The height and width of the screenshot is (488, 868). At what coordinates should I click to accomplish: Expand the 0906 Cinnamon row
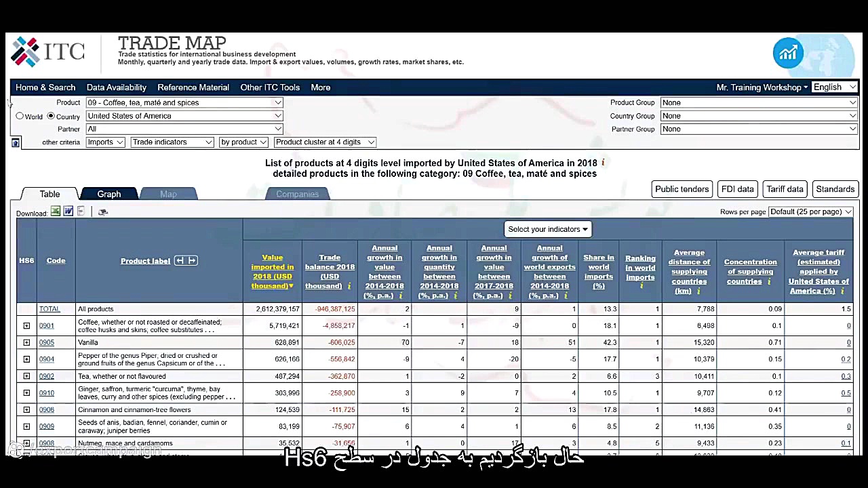pyautogui.click(x=26, y=410)
